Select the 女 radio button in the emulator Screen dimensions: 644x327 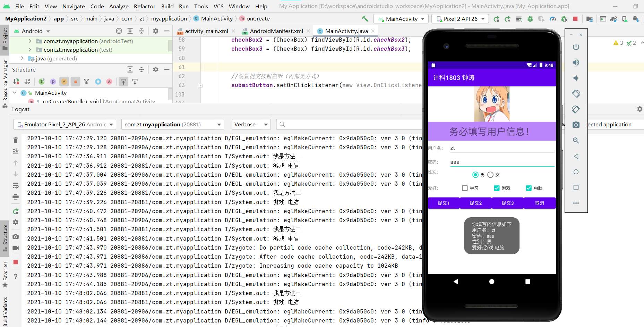tap(490, 175)
